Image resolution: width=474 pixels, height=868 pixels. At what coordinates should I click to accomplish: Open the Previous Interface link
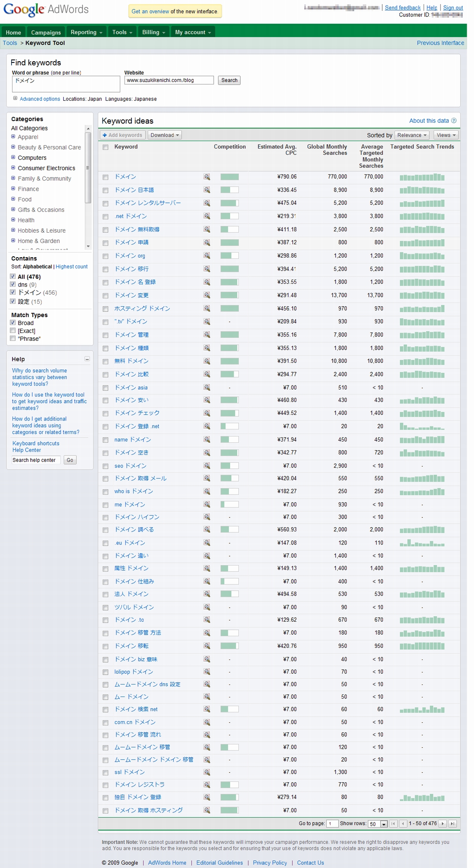[x=440, y=43]
